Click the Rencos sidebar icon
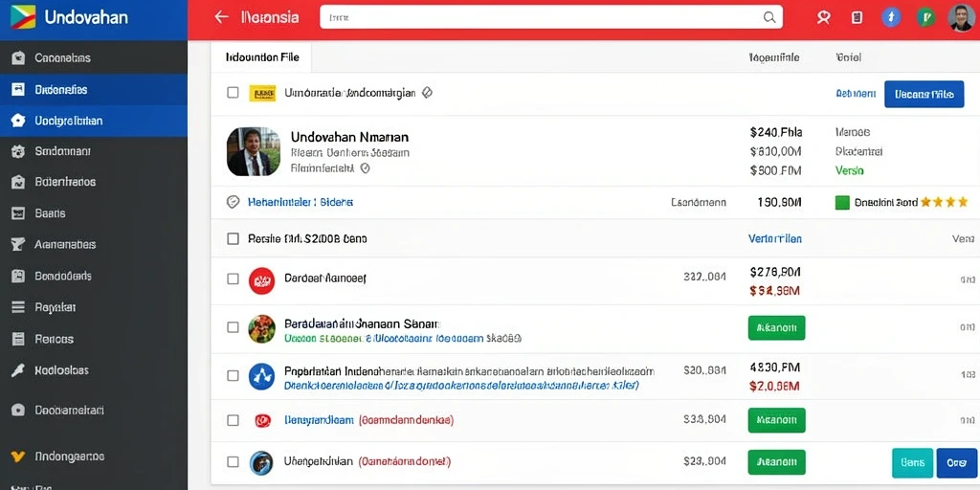The image size is (980, 490). pos(18,339)
